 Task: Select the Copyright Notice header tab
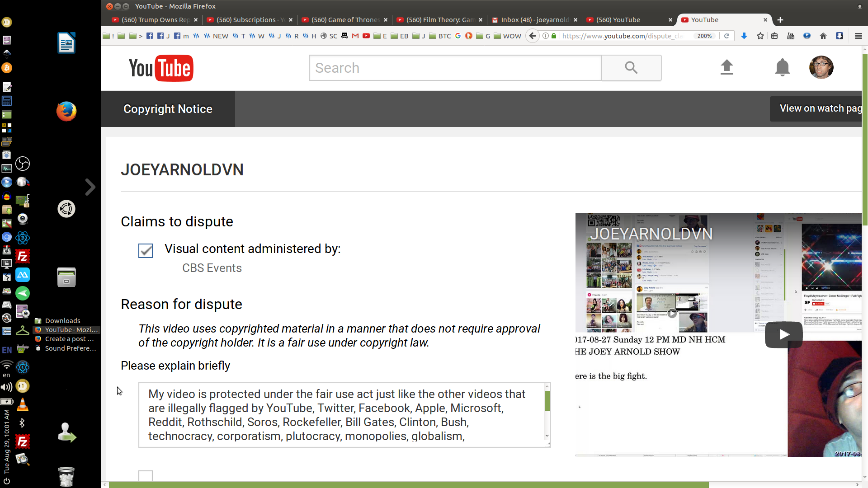(168, 109)
